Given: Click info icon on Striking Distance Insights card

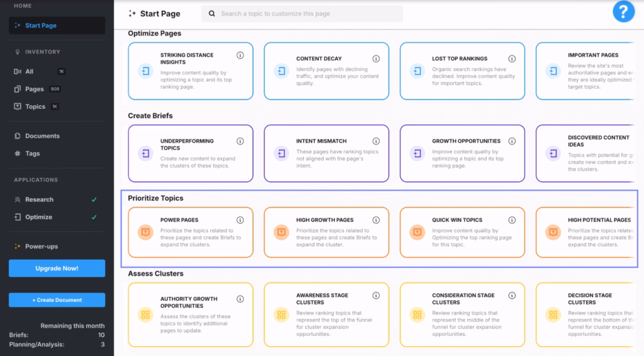Looking at the screenshot, I should tap(240, 55).
